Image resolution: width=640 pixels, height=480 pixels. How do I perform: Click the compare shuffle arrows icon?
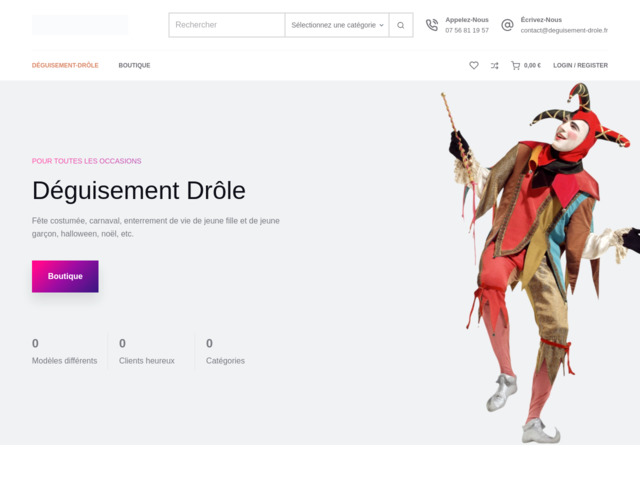click(494, 65)
